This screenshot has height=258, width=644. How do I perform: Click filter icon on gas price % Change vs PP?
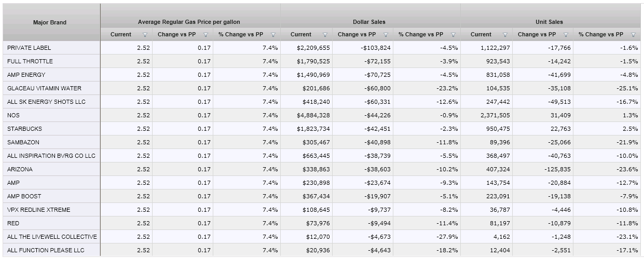pyautogui.click(x=273, y=35)
